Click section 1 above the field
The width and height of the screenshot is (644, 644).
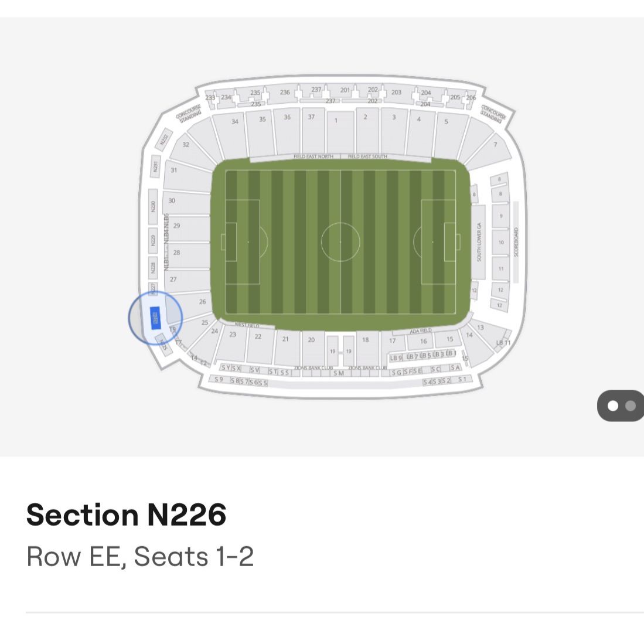click(x=336, y=130)
